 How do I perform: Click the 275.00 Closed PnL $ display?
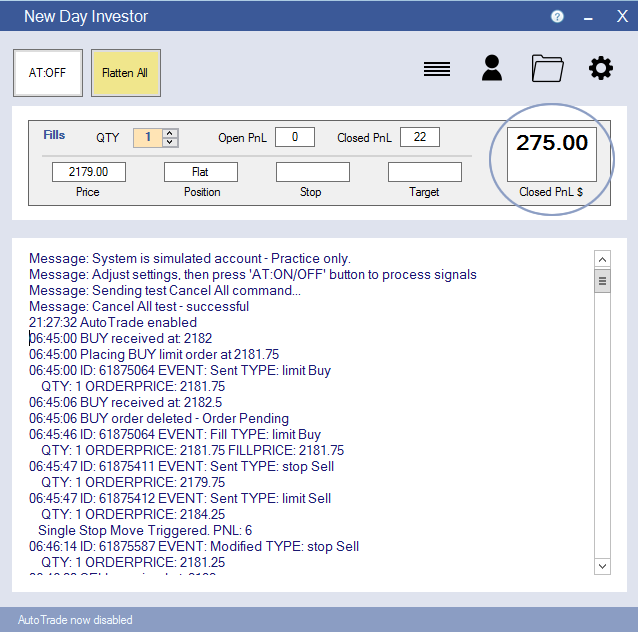coord(552,154)
